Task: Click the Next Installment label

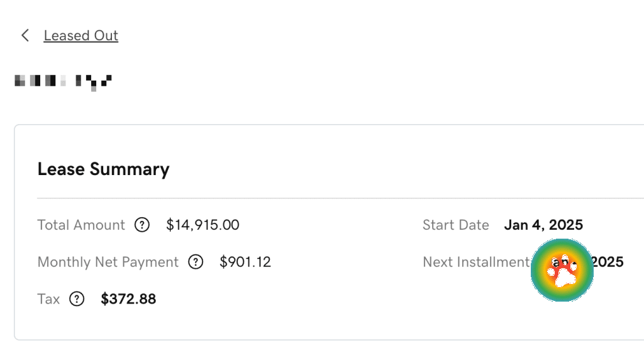Action: 475,262
